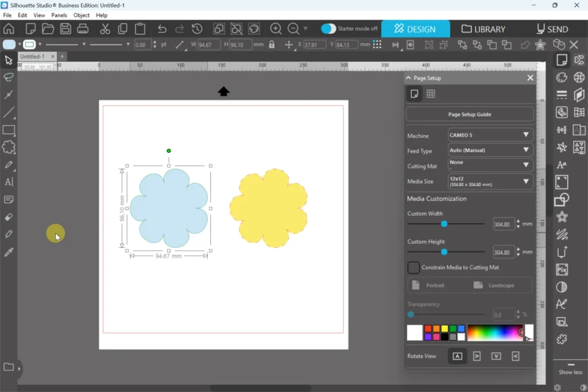Click the Cut scissors icon
Image resolution: width=588 pixels, height=392 pixels.
tap(105, 29)
